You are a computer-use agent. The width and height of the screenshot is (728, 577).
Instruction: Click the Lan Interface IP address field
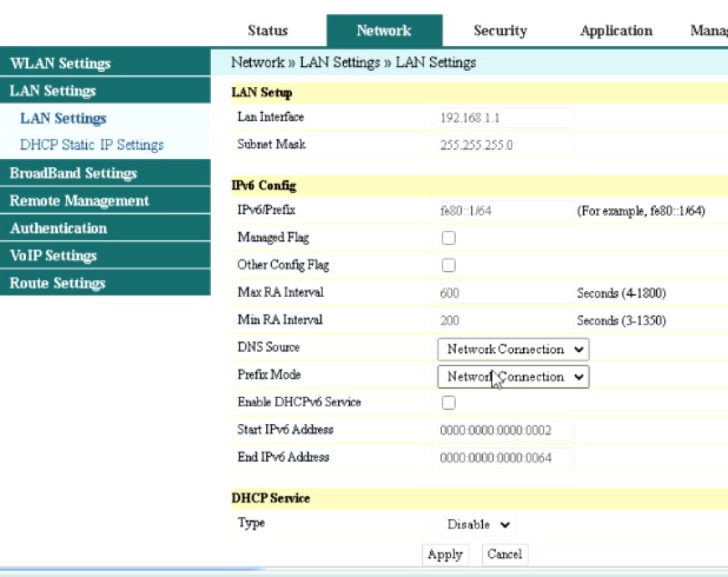pos(505,118)
